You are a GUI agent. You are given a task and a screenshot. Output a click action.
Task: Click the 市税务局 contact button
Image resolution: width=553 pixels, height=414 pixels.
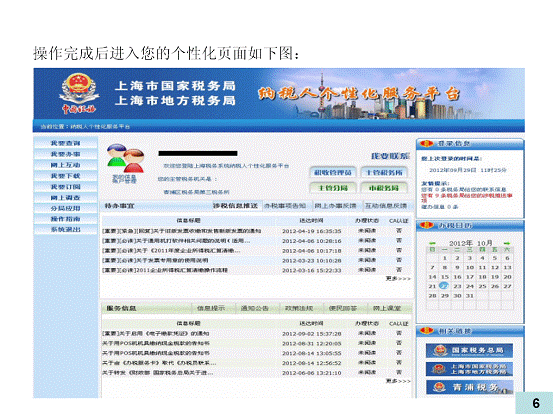[384, 188]
